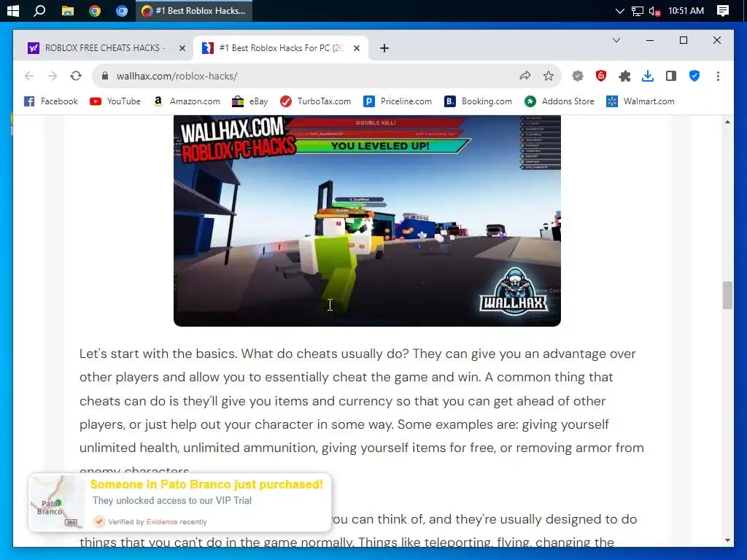Viewport: 747px width, 560px height.
Task: Click the paragraph starting 'Let's start with the basics'
Action: (x=362, y=413)
